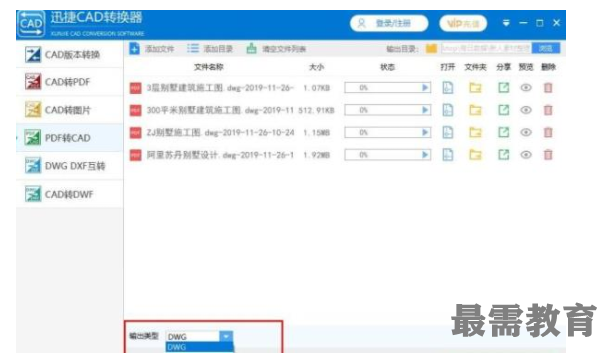The height and width of the screenshot is (360, 603).
Task: Focus the output directory path field
Action: pos(486,48)
